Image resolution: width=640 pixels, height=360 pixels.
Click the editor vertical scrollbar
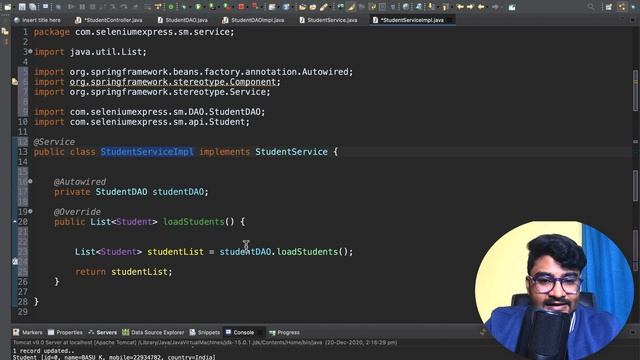tap(635, 176)
